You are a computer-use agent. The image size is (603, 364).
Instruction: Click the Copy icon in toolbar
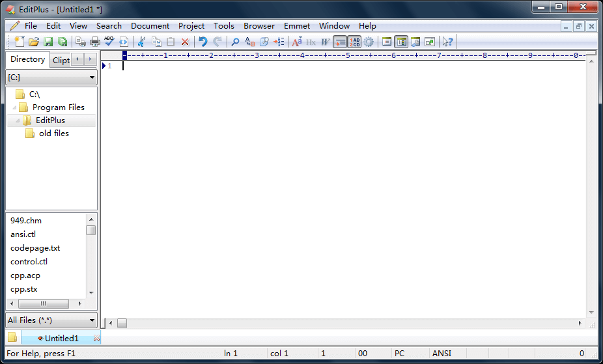coord(156,42)
